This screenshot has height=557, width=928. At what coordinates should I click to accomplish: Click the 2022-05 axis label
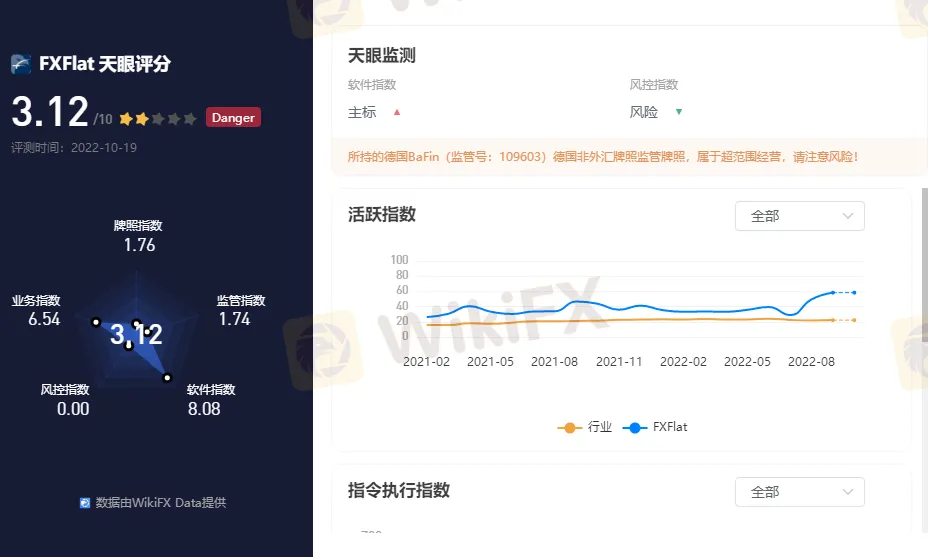pos(747,362)
